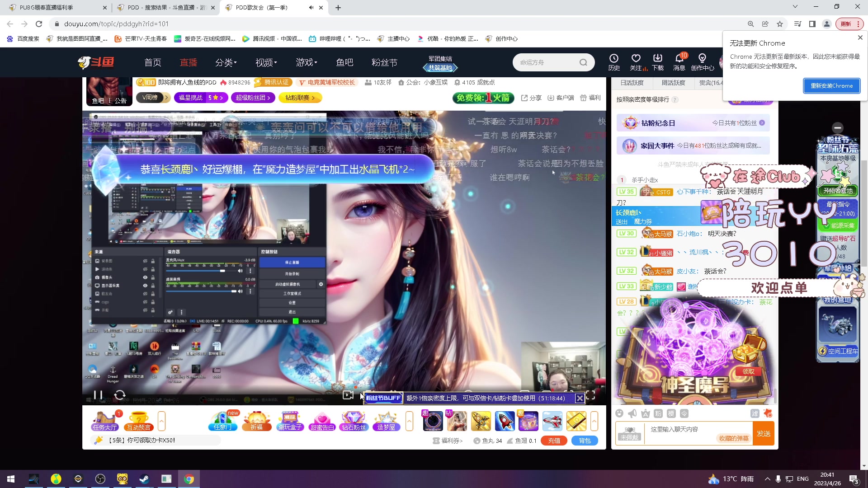Bookmark this page with star icon

pyautogui.click(x=780, y=24)
